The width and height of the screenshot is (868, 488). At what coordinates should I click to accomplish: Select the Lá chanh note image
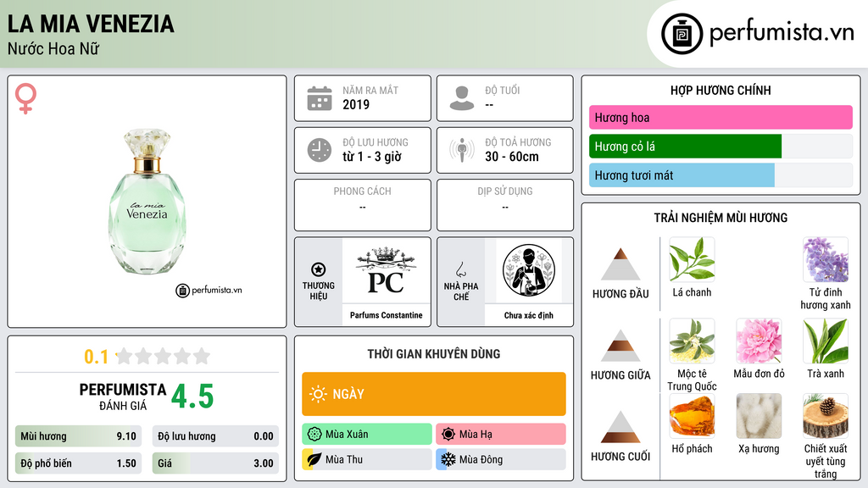click(x=692, y=259)
